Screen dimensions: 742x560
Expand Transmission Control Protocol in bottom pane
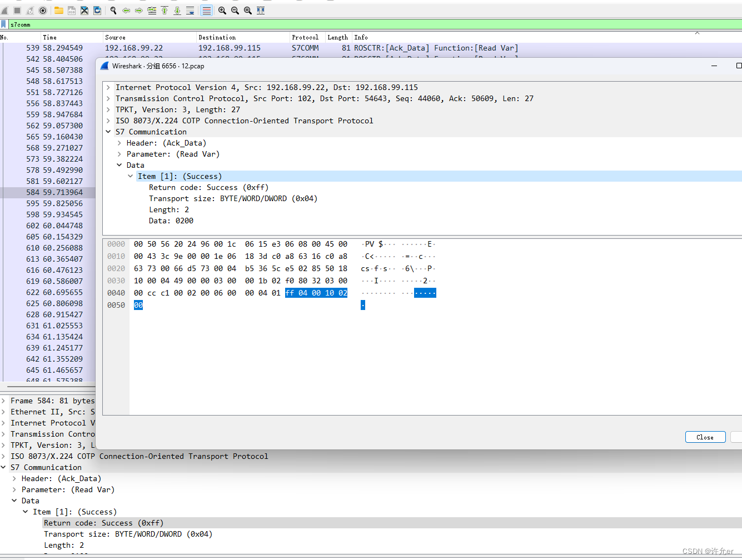3,434
